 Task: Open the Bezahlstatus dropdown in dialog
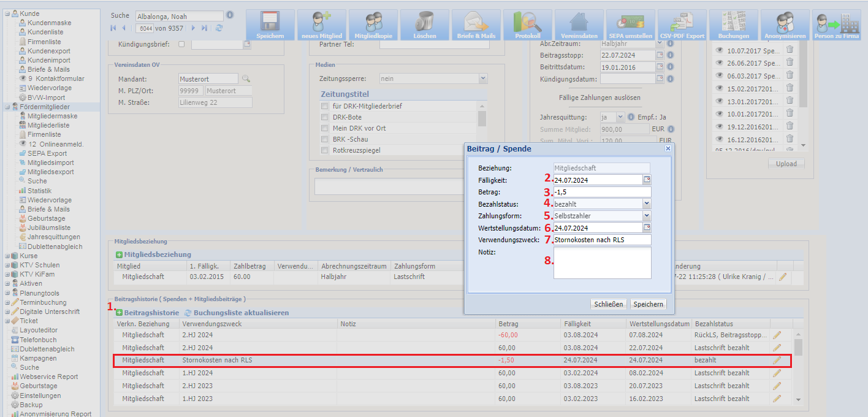(x=647, y=204)
